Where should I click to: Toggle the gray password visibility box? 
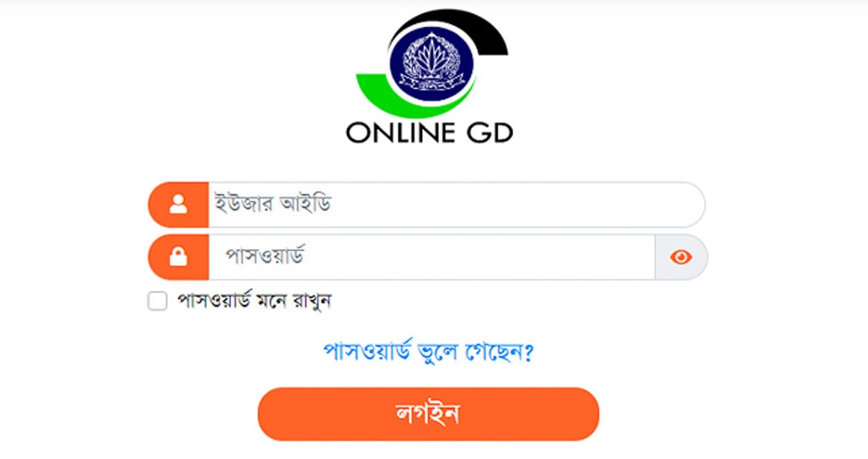click(681, 257)
